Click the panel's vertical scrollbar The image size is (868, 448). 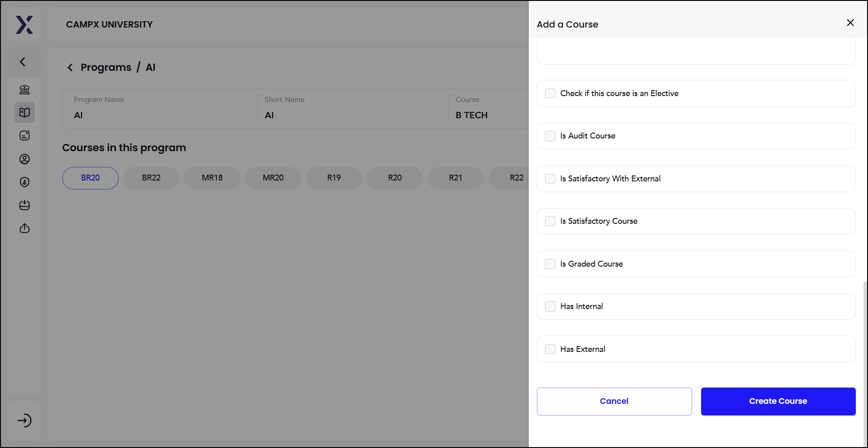[x=864, y=363]
